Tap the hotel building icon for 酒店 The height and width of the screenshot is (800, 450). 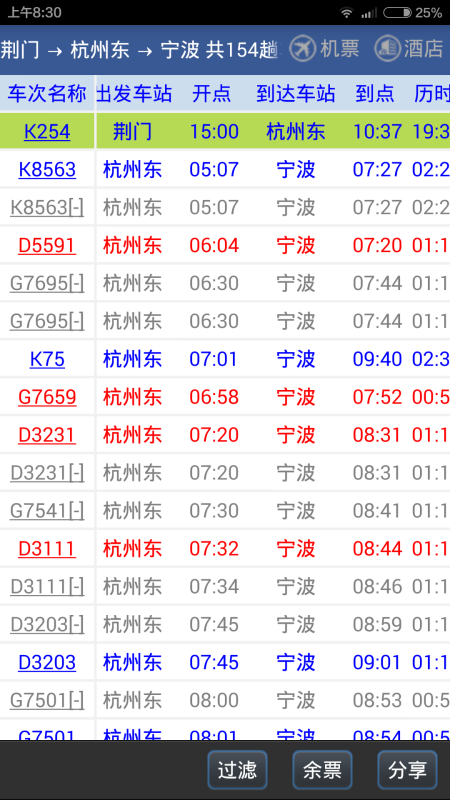tap(387, 48)
